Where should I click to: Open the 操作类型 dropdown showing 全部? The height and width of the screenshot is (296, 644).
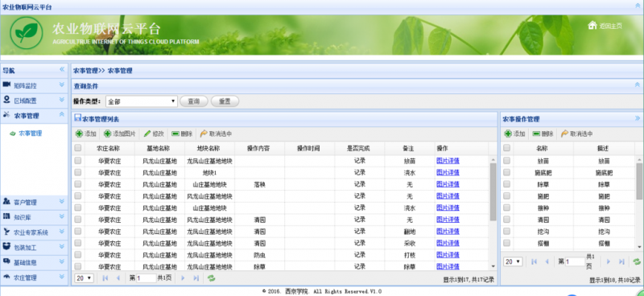[142, 101]
